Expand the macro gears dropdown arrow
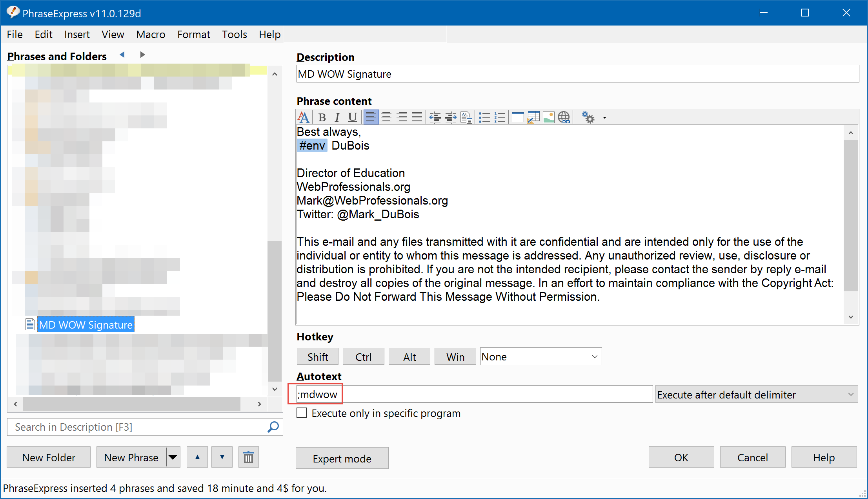Image resolution: width=868 pixels, height=499 pixels. click(x=604, y=118)
